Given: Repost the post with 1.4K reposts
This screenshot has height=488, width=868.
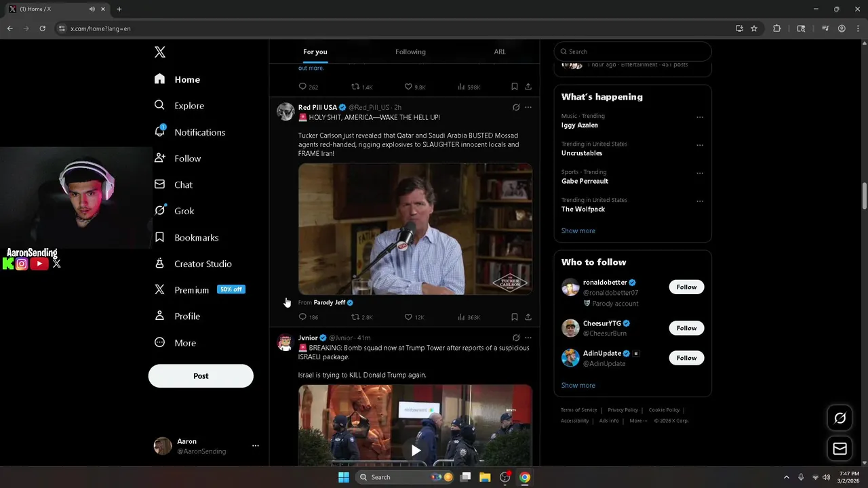Looking at the screenshot, I should [x=361, y=87].
